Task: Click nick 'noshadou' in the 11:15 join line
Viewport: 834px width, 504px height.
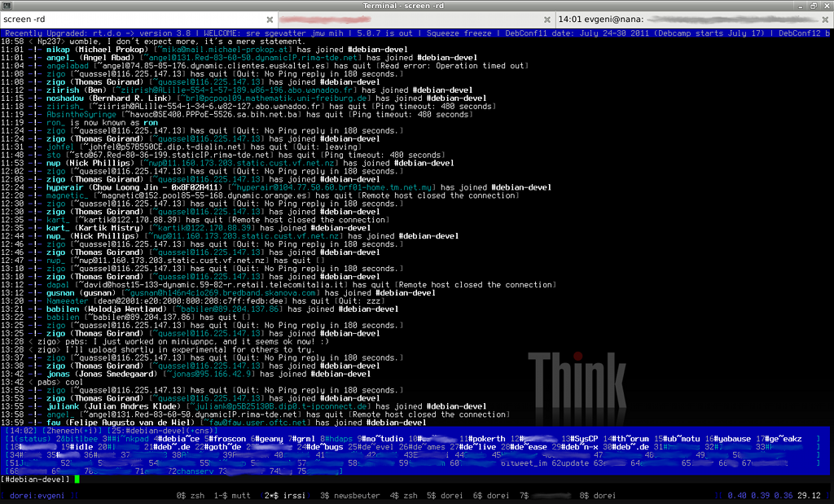Action: click(65, 98)
